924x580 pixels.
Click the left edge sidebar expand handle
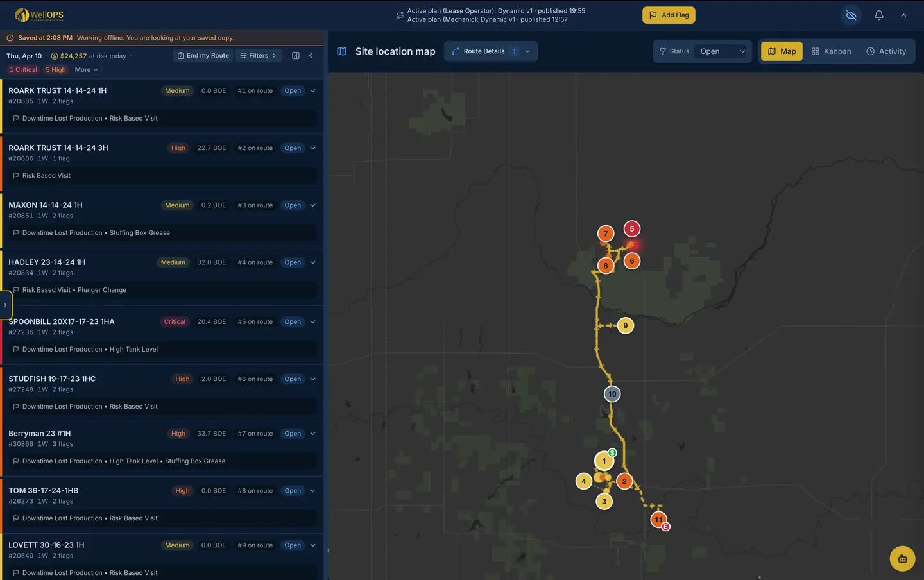tap(5, 305)
